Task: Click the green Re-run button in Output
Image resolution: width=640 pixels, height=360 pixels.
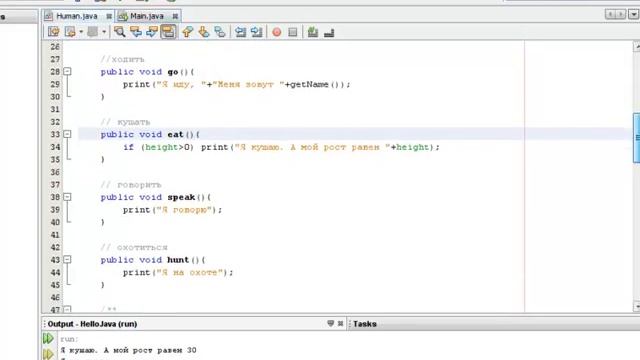Action: click(x=48, y=338)
